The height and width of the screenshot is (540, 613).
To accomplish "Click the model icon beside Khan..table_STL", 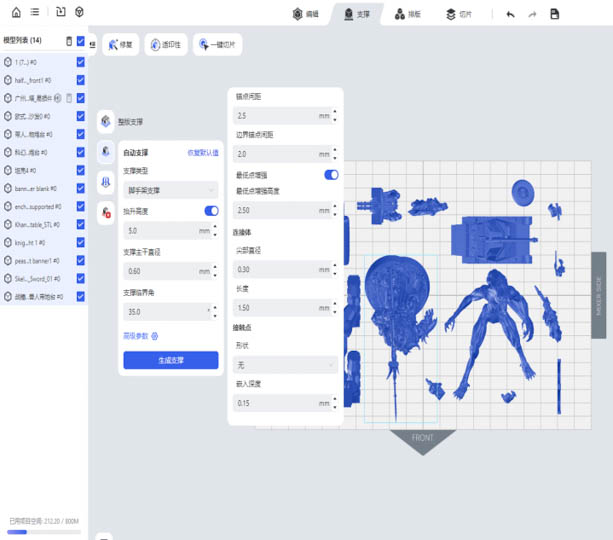I will [8, 224].
